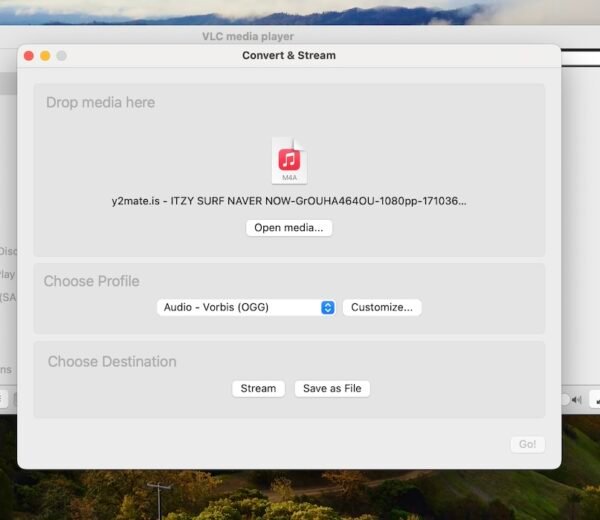
Task: Click the Open media... button
Action: (289, 228)
